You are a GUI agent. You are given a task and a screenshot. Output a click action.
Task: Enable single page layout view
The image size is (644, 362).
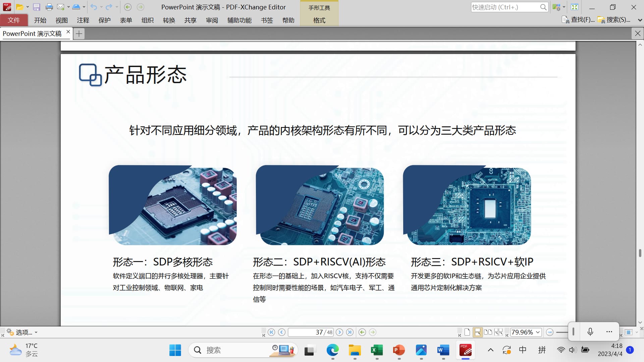coord(467,332)
